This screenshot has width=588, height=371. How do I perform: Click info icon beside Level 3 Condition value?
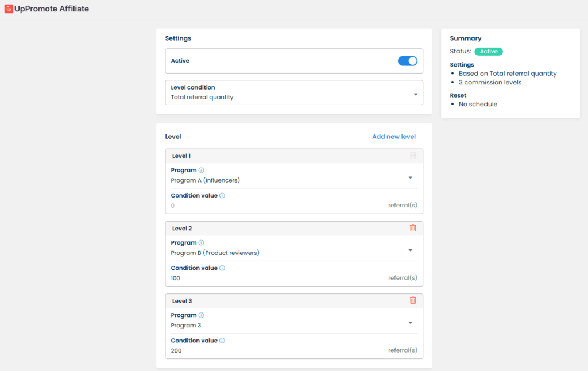[x=222, y=341]
